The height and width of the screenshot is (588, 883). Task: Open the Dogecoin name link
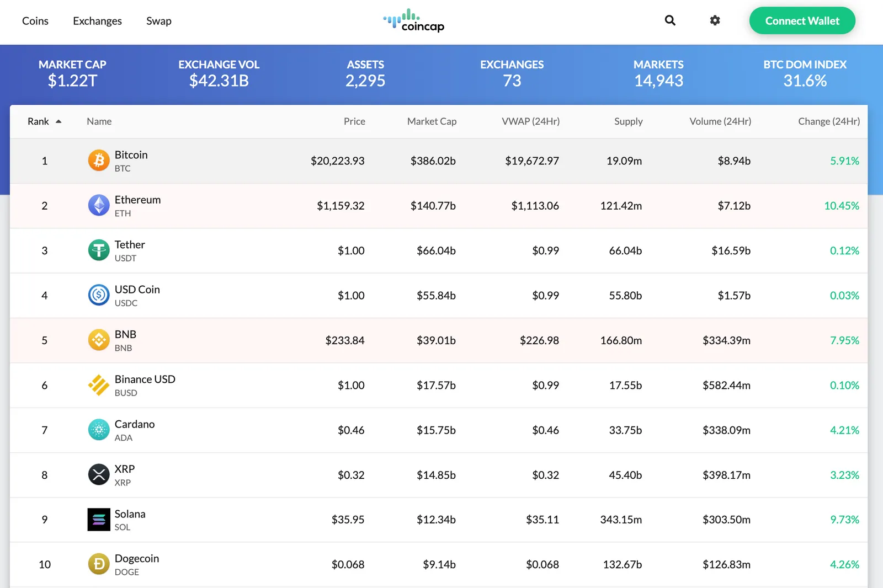tap(136, 559)
